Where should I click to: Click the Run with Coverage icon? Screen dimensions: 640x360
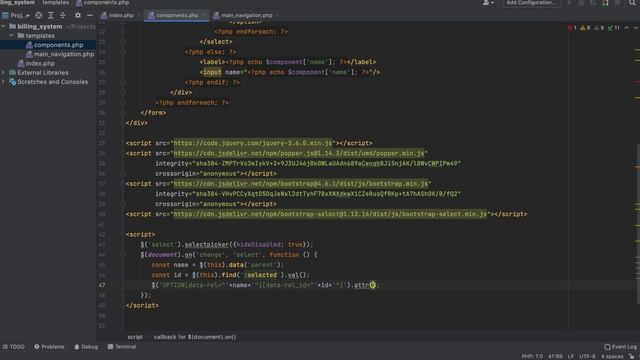(x=593, y=3)
